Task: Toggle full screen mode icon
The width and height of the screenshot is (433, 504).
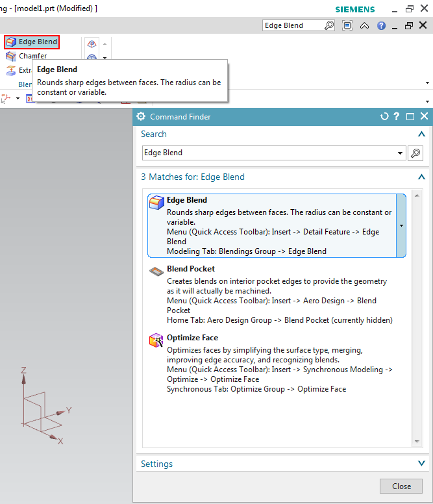Action: 347,25
